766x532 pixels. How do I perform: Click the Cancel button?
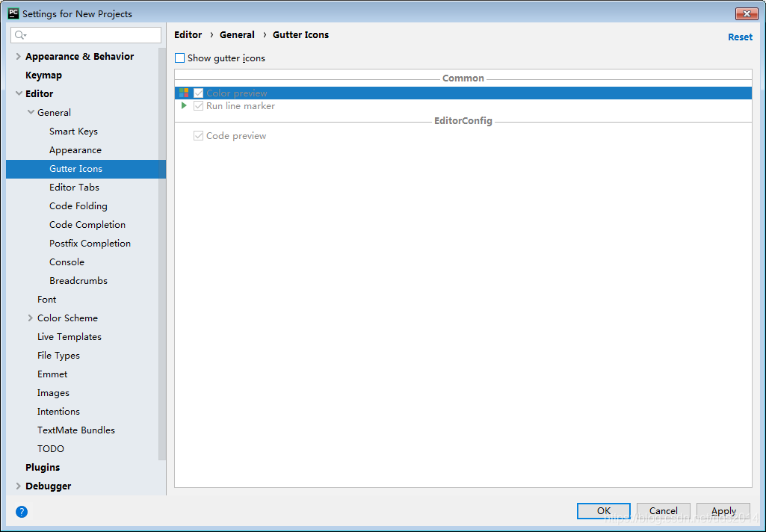point(664,511)
